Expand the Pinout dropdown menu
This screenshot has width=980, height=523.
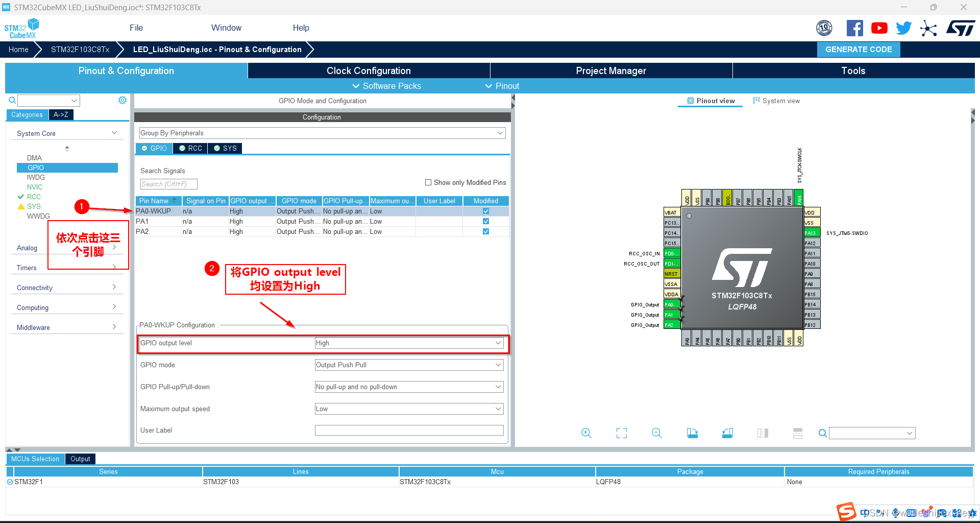pos(502,86)
